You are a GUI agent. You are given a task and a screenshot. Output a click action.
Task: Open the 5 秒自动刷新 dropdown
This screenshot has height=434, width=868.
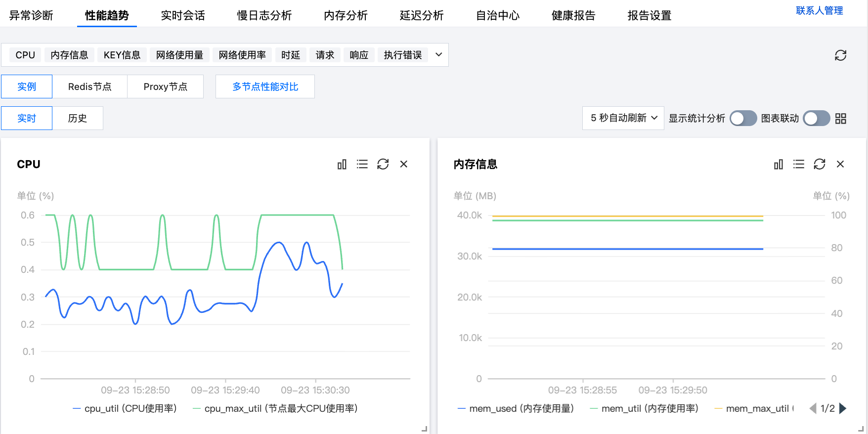point(623,118)
